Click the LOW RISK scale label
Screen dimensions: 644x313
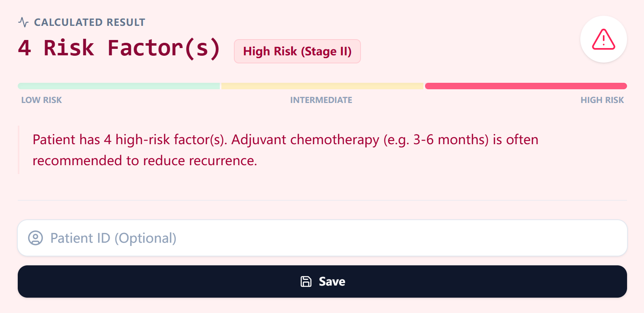click(42, 100)
